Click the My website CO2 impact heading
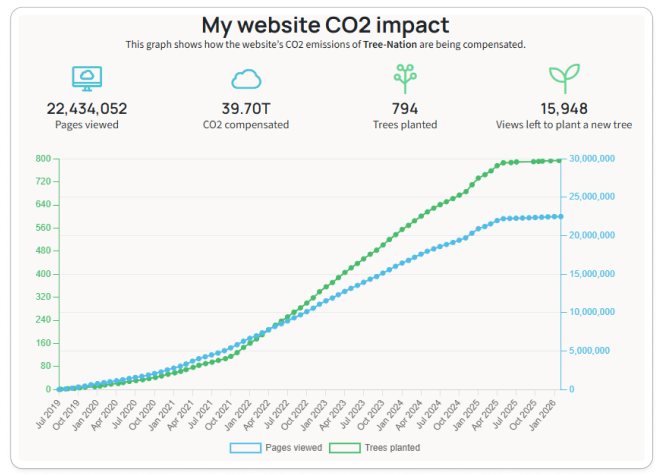The width and height of the screenshot is (663, 475). tap(325, 24)
